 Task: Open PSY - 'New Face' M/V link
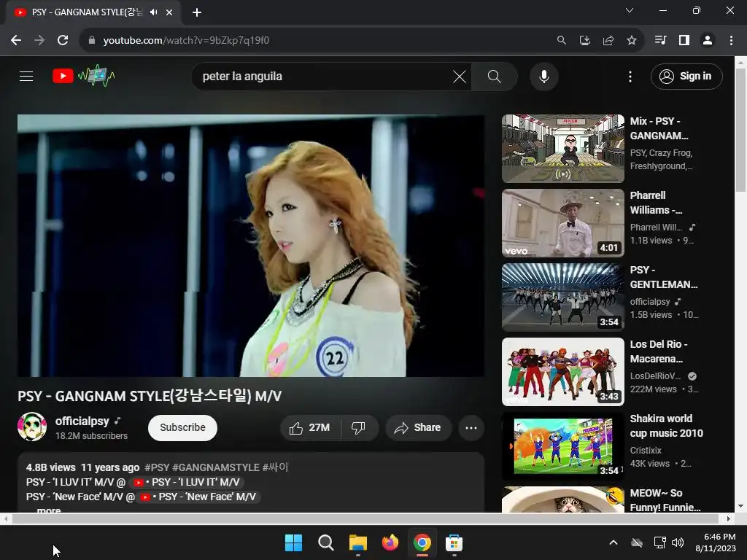click(197, 497)
